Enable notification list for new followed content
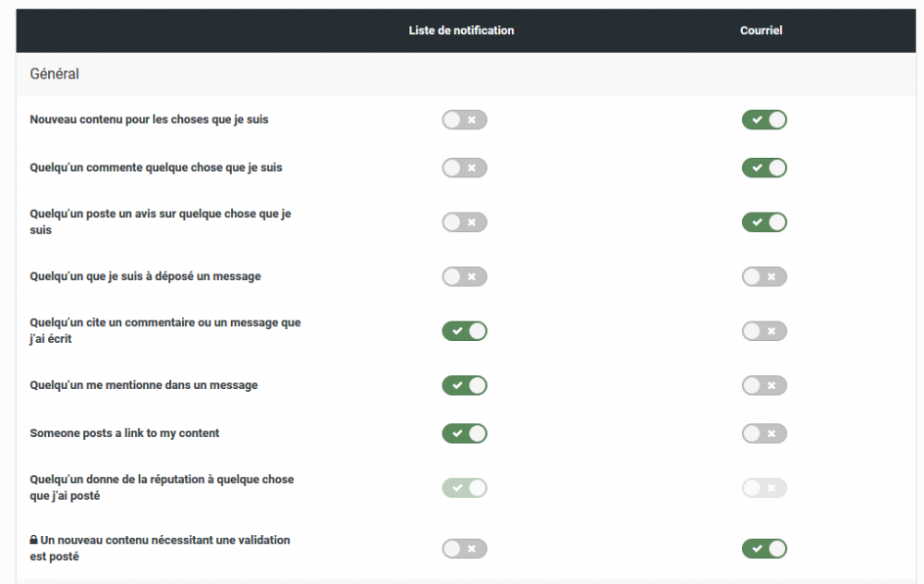Screen dimensions: 924x584 point(464,120)
